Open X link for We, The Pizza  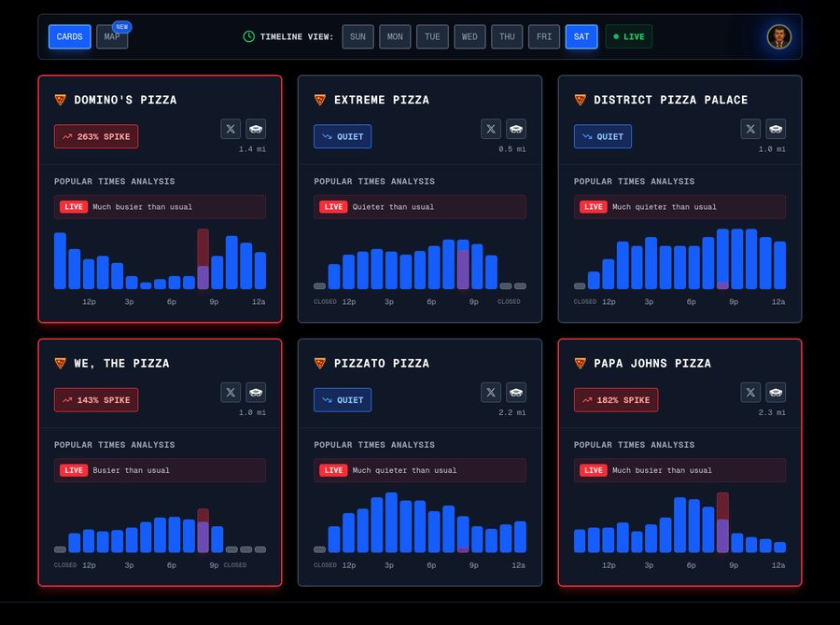click(x=231, y=393)
